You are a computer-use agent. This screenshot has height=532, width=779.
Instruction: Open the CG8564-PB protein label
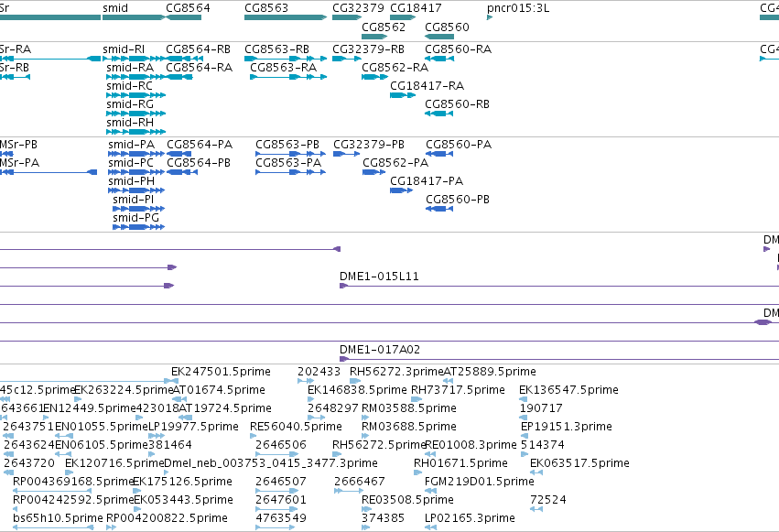click(x=199, y=163)
